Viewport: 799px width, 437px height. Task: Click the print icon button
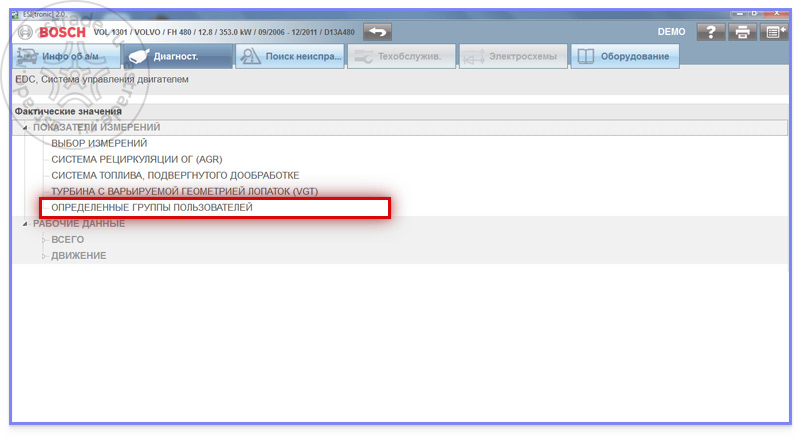coord(742,32)
